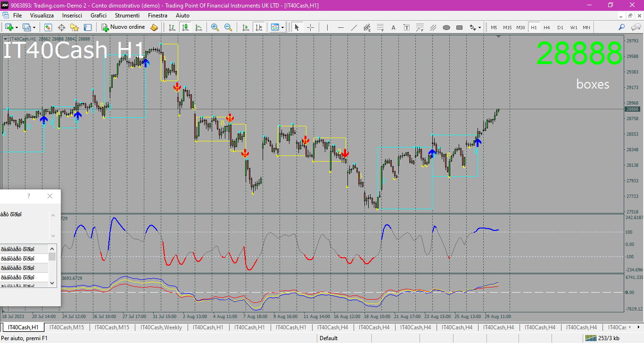Screen dimensions: 644x343
Task: Select the ellipse drawing tool
Action: 446,27
